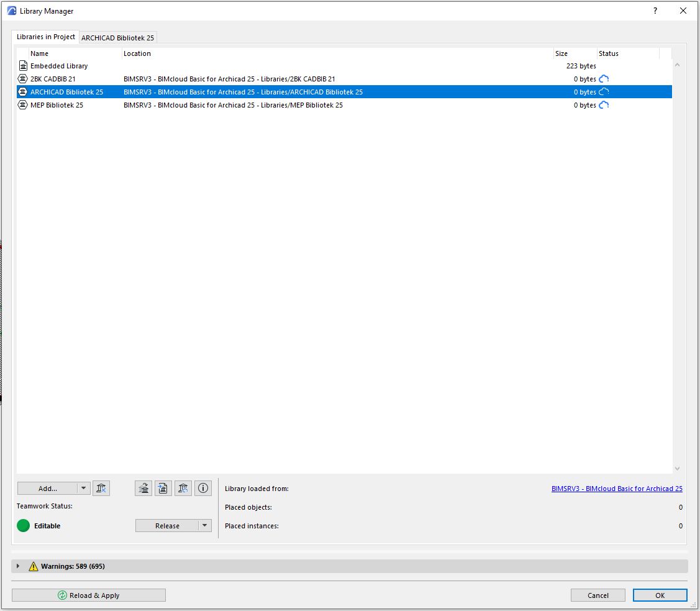700x611 pixels.
Task: Open library Information via the 'i' icon
Action: point(203,489)
